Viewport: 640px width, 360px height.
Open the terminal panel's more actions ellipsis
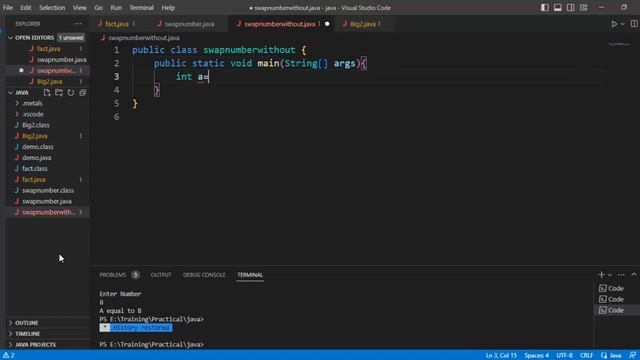pos(621,275)
